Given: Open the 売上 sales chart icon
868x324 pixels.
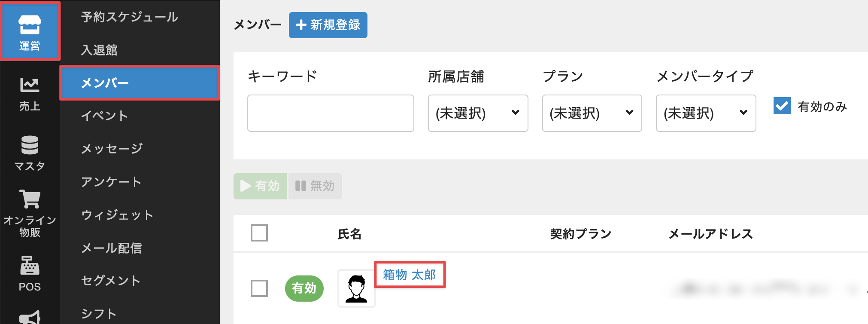Looking at the screenshot, I should point(30,93).
